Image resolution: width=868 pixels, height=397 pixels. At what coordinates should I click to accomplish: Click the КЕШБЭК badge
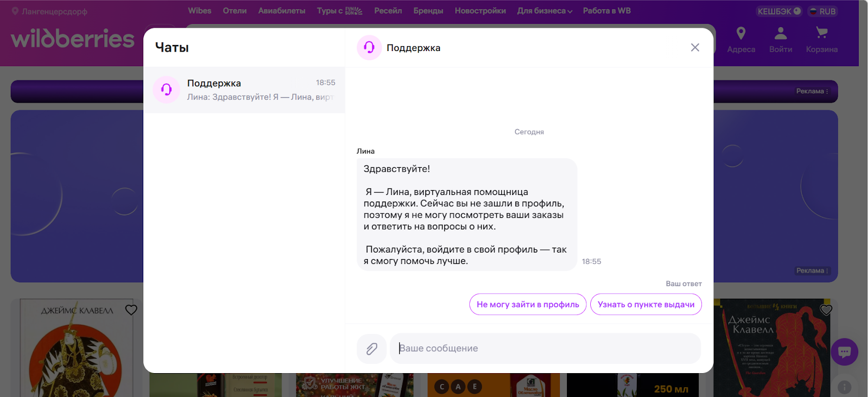pyautogui.click(x=779, y=11)
